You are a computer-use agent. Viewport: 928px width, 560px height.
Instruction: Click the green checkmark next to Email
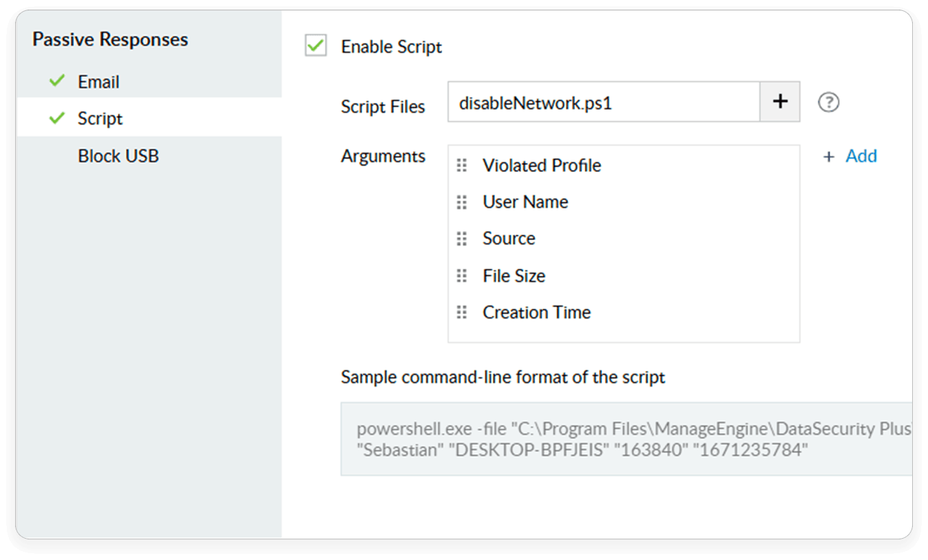point(57,81)
